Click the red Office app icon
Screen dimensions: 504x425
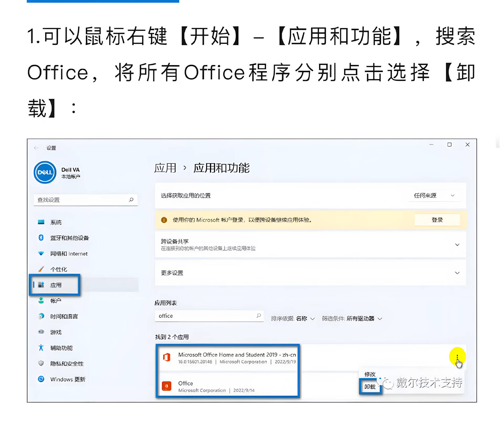167,386
